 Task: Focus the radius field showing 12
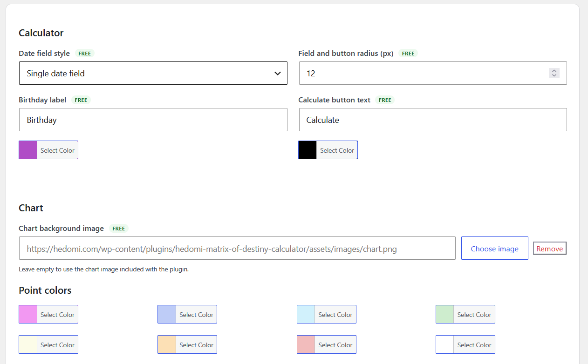[x=433, y=73]
